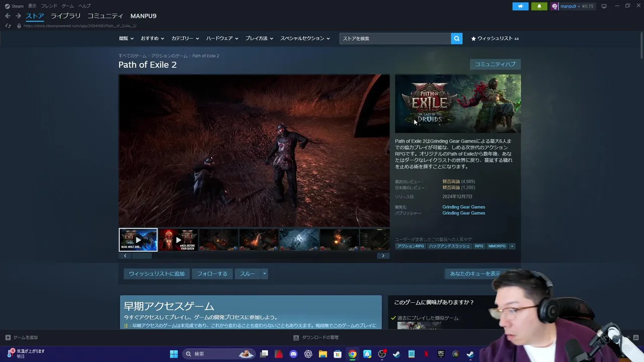This screenshot has width=644, height=362.
Task: Open Notepad from the taskbar
Action: click(411, 354)
